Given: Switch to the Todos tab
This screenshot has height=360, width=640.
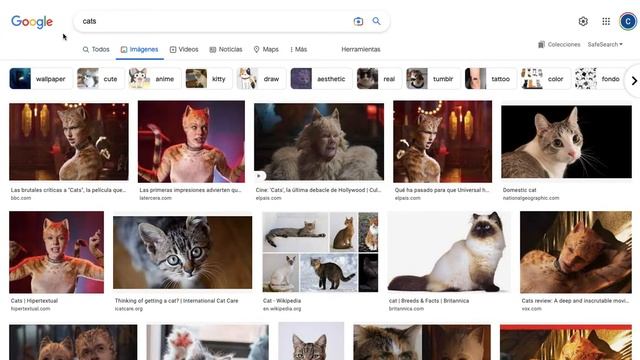Looking at the screenshot, I should 96,49.
